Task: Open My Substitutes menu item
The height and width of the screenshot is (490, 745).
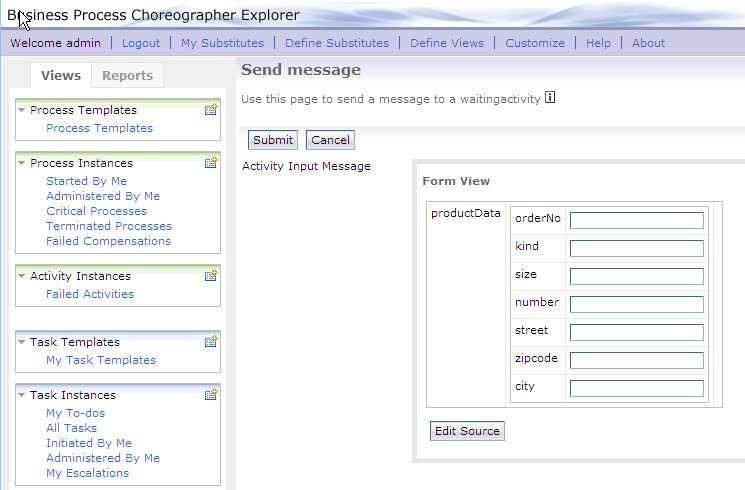Action: 222,43
